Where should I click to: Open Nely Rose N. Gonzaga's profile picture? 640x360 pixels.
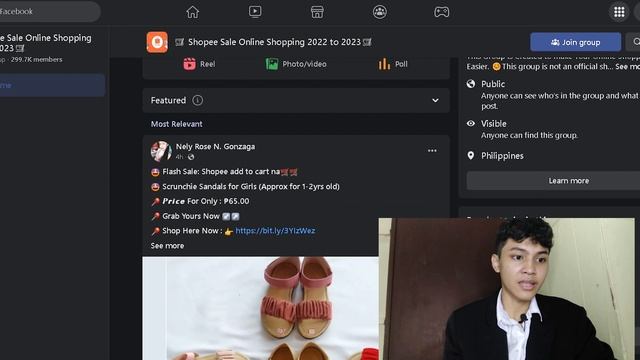pyautogui.click(x=161, y=151)
